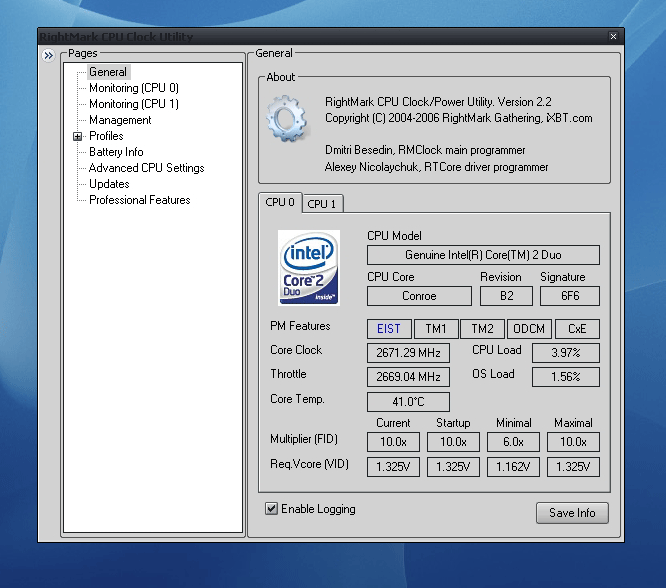Expand the Profiles tree node
This screenshot has width=666, height=588.
click(77, 136)
